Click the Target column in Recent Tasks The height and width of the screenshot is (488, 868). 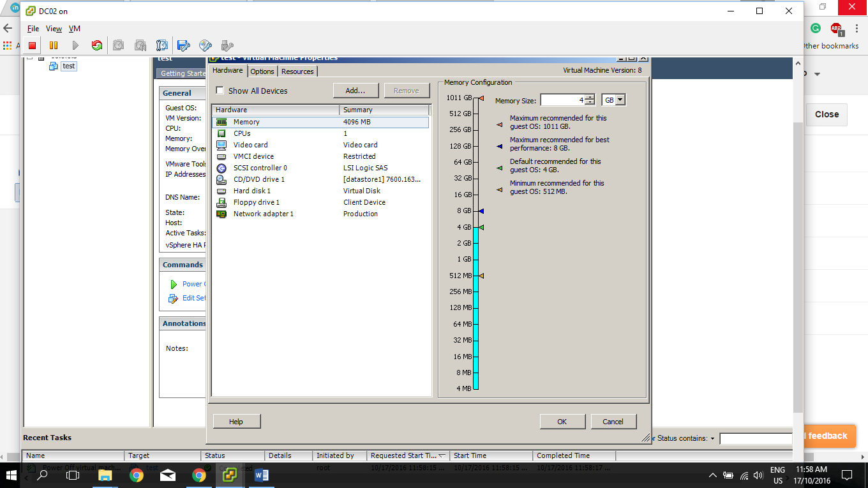162,455
